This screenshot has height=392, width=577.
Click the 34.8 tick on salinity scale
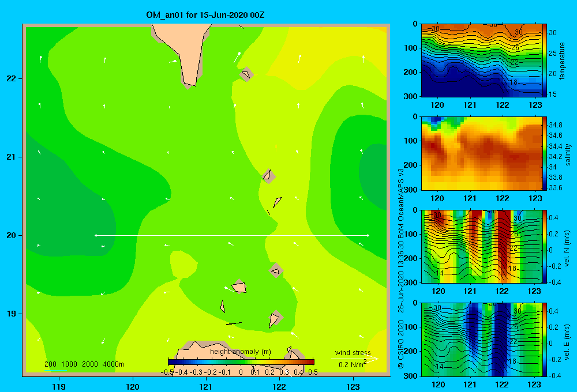click(555, 125)
